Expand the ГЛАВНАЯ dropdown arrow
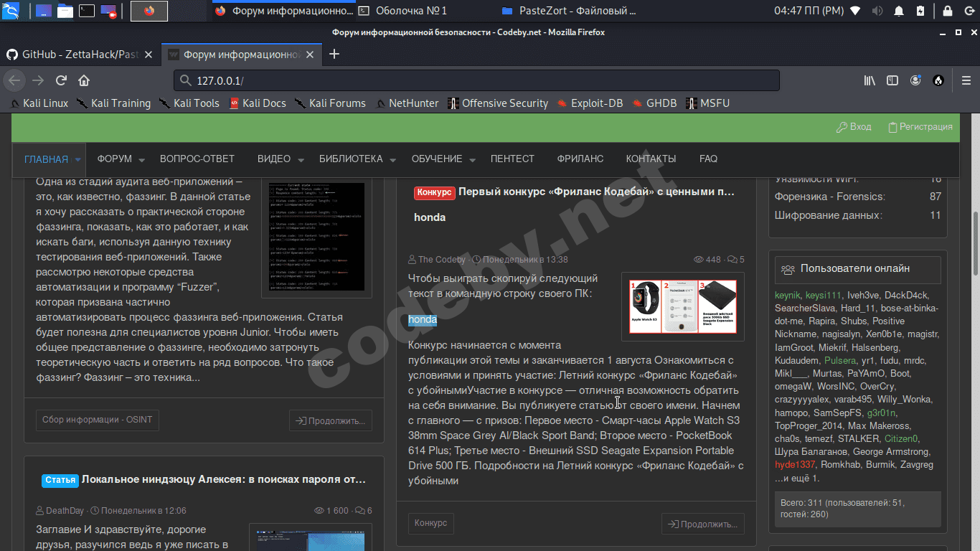980x551 pixels. (78, 160)
